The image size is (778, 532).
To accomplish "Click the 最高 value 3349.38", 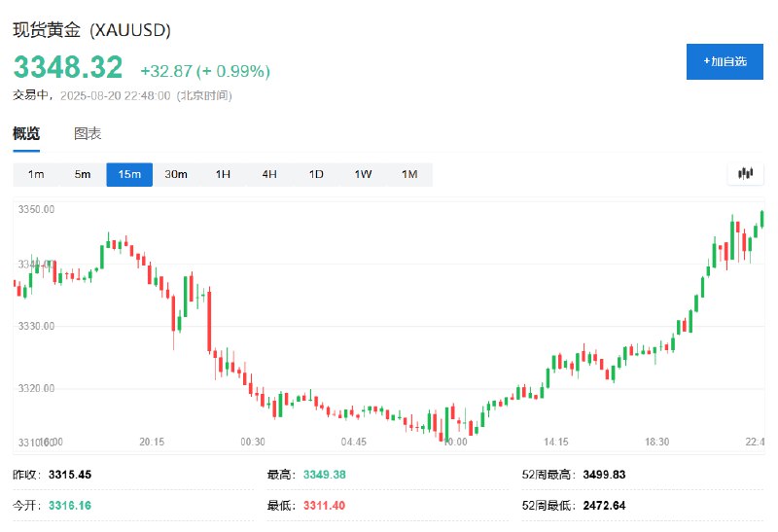I will (324, 475).
